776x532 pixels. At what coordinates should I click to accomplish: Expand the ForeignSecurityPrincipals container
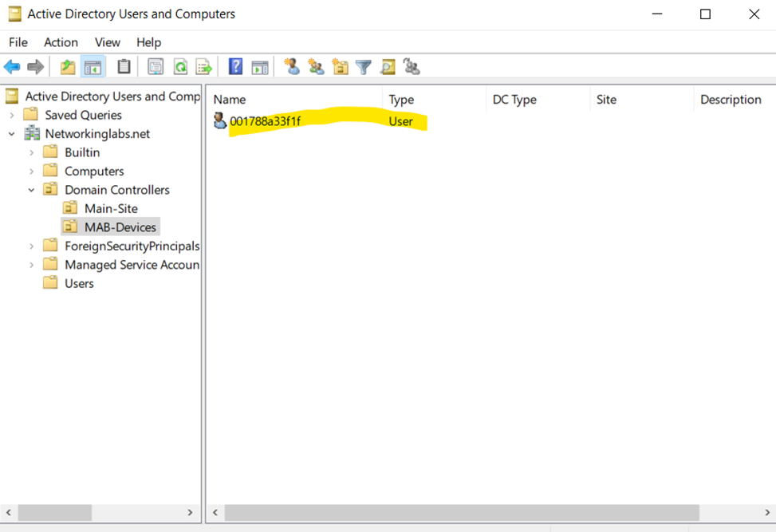(x=32, y=246)
